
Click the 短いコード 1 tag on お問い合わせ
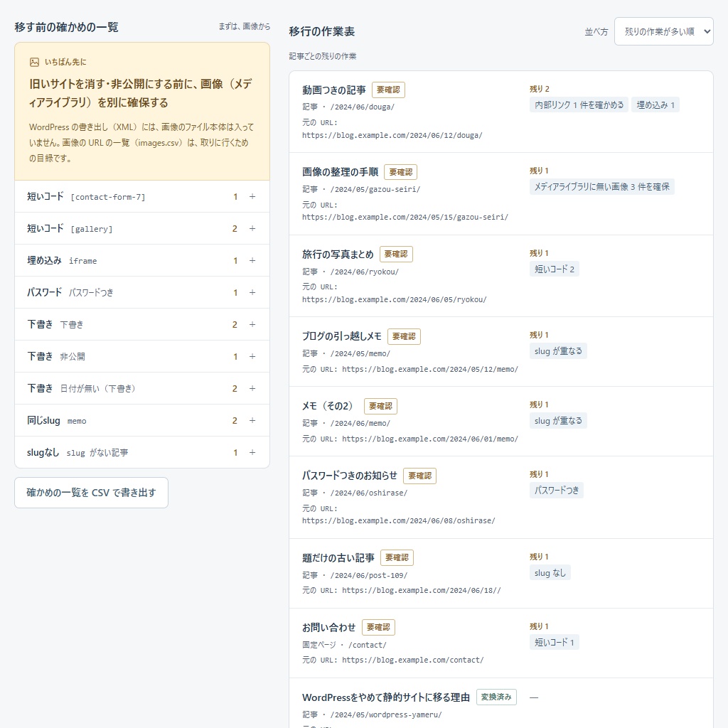point(555,643)
